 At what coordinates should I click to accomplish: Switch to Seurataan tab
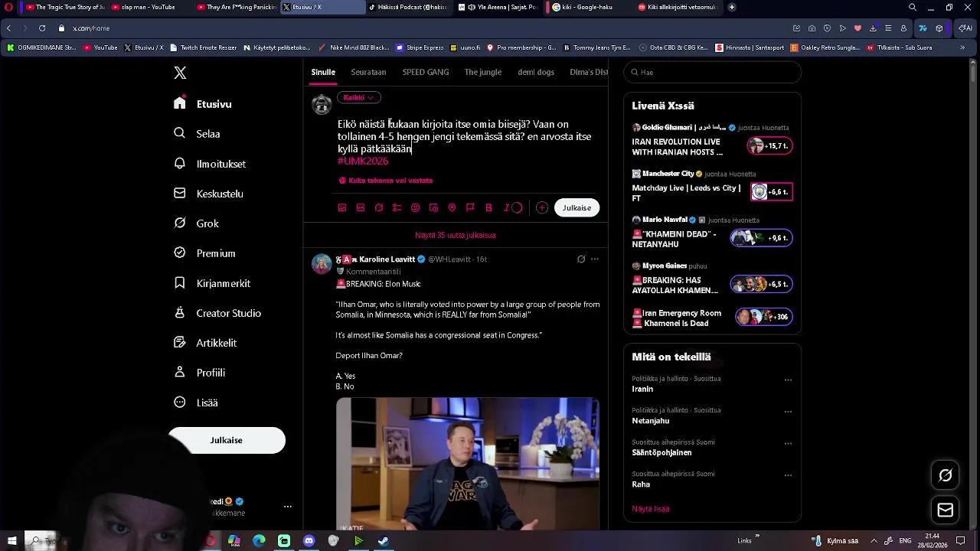(368, 72)
